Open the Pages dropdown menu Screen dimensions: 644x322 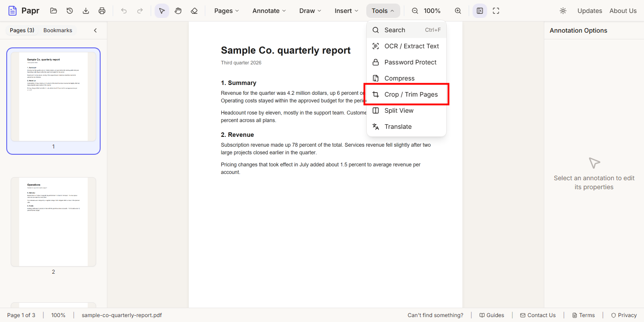(226, 11)
